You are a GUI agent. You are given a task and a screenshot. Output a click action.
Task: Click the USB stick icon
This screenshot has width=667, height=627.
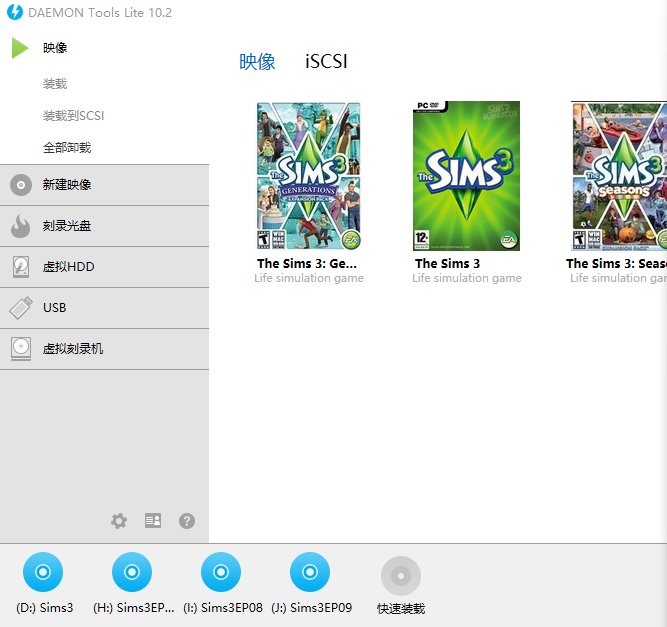[21, 308]
